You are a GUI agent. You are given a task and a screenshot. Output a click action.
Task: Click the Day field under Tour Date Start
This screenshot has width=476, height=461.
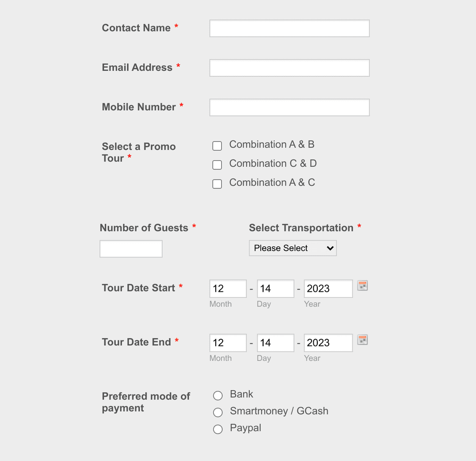[275, 288]
